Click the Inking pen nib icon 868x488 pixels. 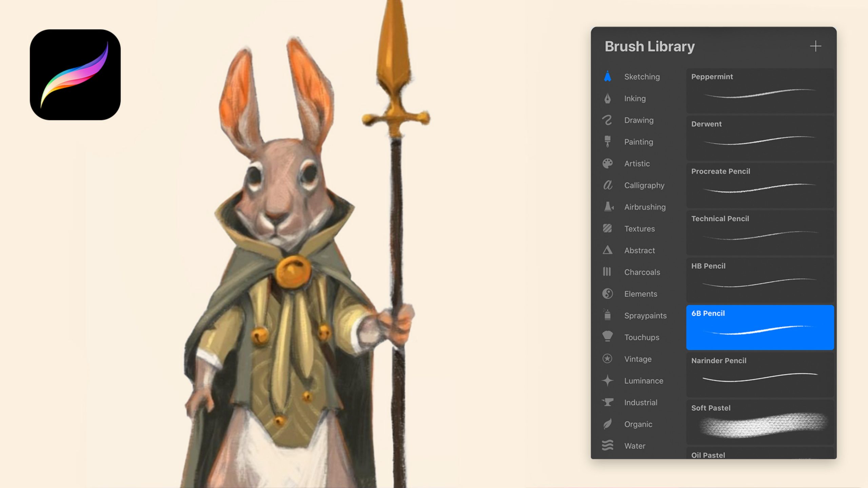[607, 98]
